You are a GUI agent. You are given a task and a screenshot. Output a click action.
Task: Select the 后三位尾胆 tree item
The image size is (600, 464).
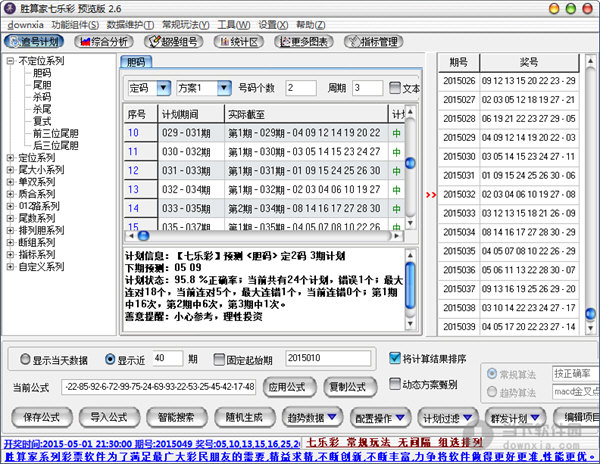[x=56, y=145]
